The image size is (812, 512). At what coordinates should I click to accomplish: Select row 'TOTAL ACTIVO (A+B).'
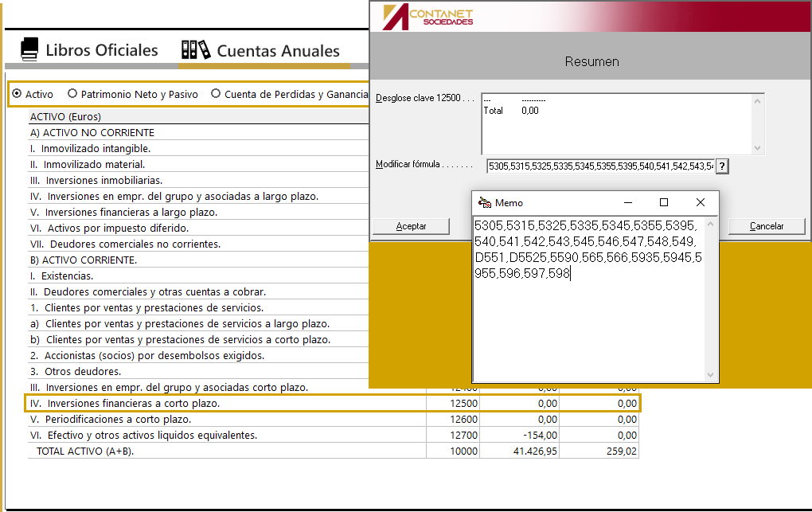pyautogui.click(x=333, y=451)
